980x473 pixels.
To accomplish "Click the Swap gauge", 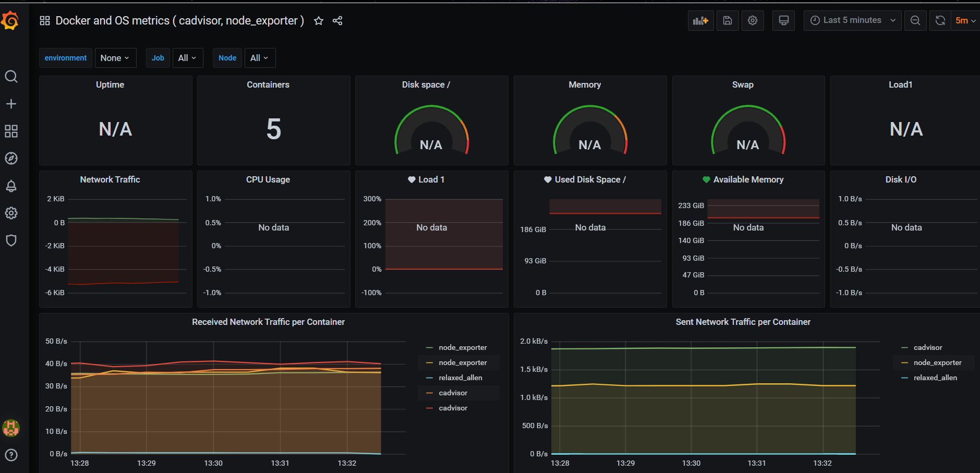I will tap(748, 130).
